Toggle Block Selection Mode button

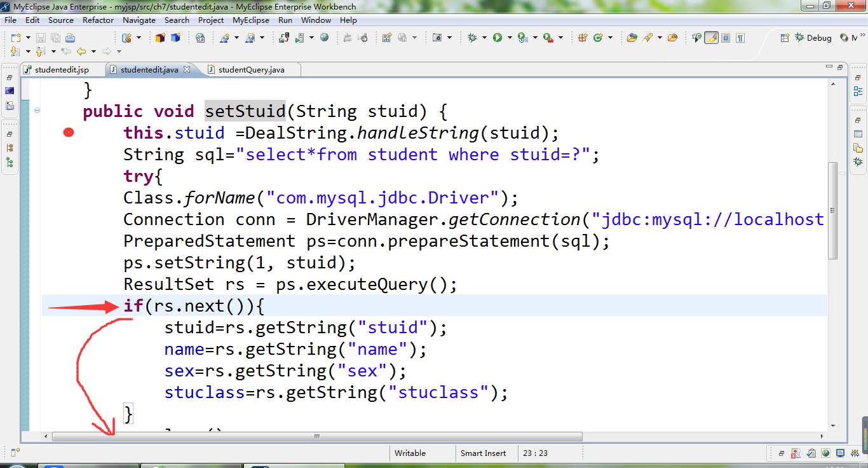click(725, 38)
